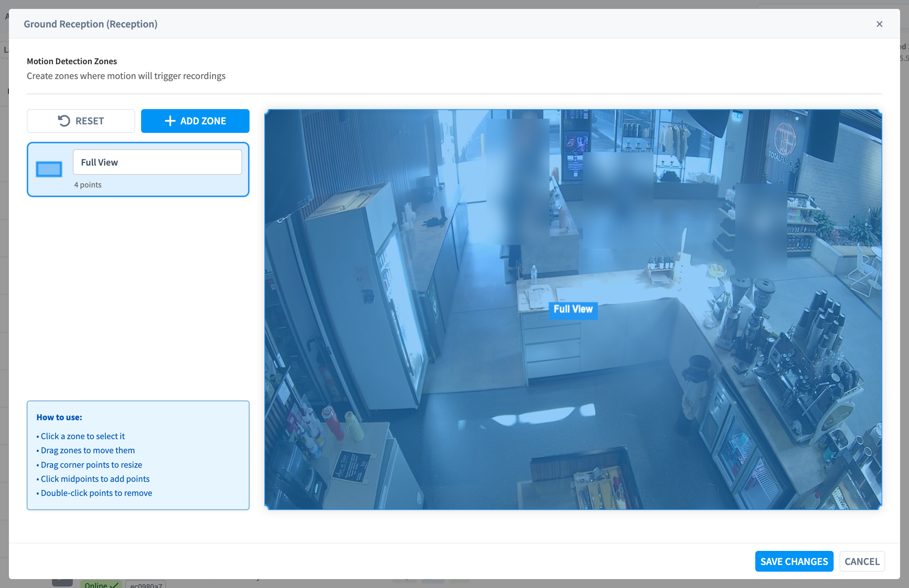909x588 pixels.
Task: Click the Reset button
Action: (x=81, y=121)
